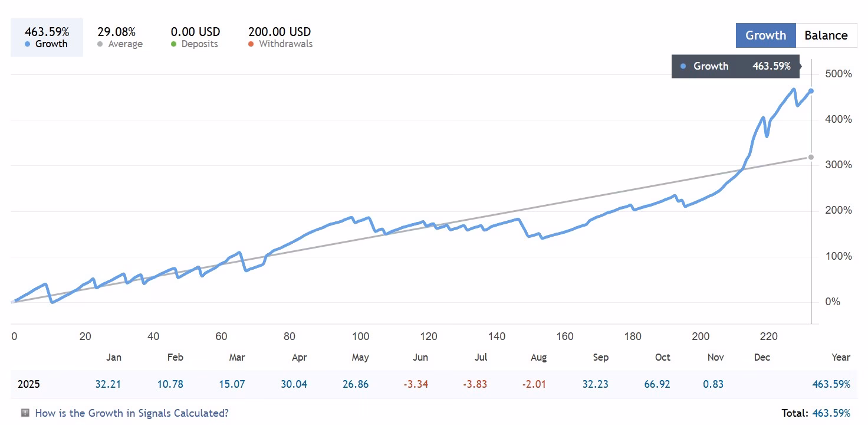The height and width of the screenshot is (425, 868).
Task: Click the 220 x-axis tick label
Action: (769, 336)
